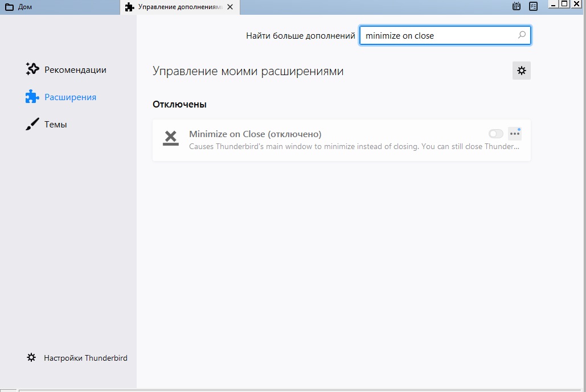Close the Add-ons Manager tab
This screenshot has width=586, height=392.
[x=230, y=7]
